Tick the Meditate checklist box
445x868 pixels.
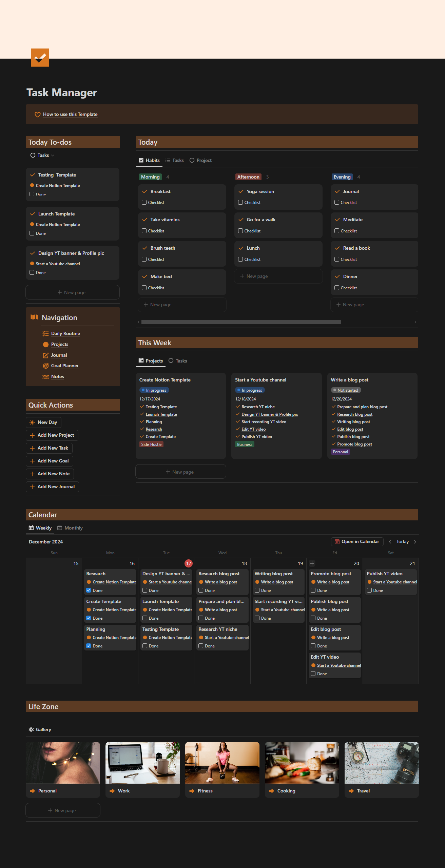point(337,231)
